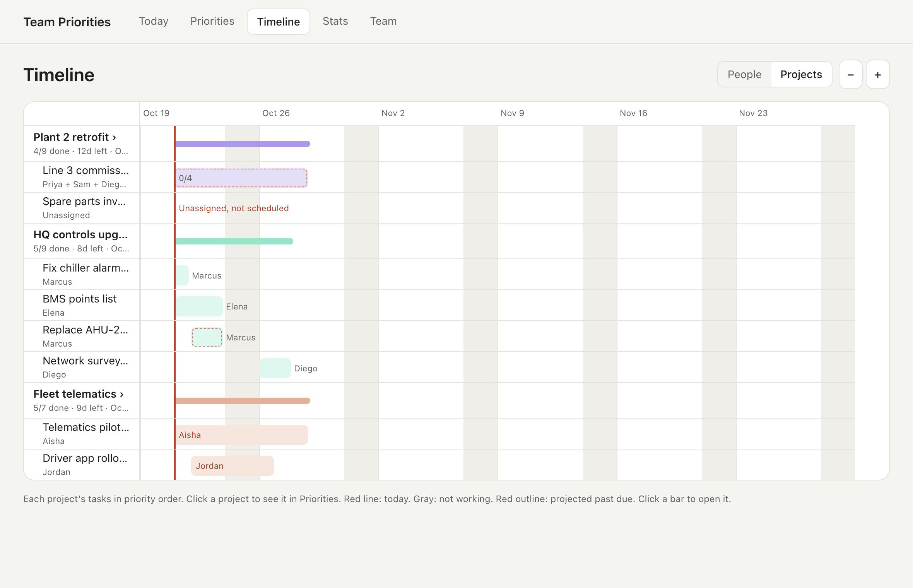Switch timeline view to Projects
The width and height of the screenshot is (913, 588).
coord(801,74)
